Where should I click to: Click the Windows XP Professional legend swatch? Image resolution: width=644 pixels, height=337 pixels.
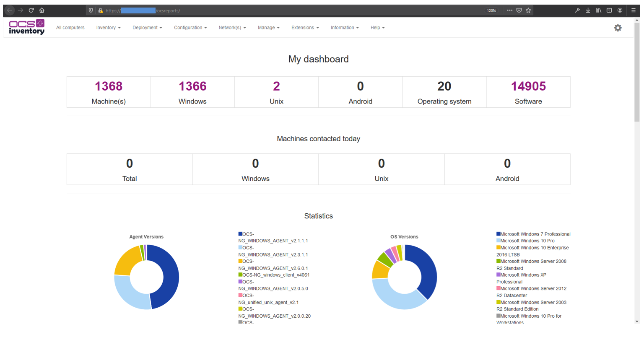499,275
